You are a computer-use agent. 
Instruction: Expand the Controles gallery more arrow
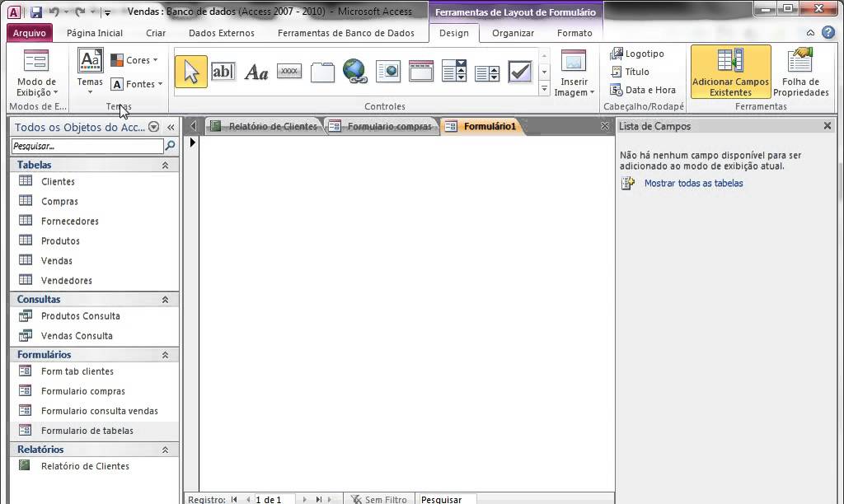pos(544,89)
